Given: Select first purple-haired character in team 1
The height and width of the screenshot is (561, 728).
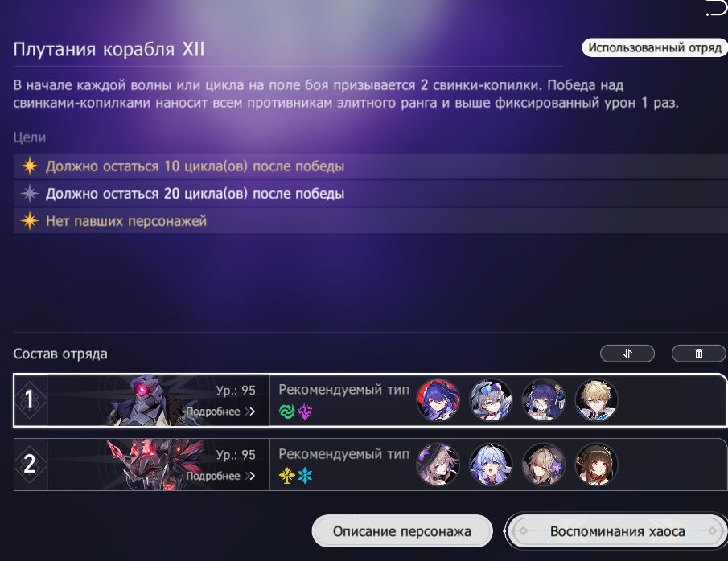Looking at the screenshot, I should click(x=438, y=400).
